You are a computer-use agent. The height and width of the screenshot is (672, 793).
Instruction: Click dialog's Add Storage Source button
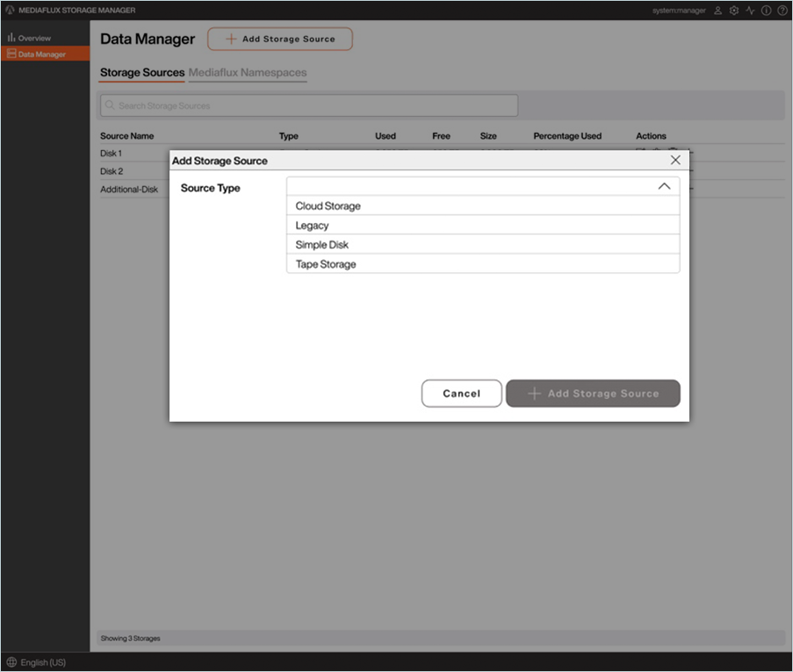(x=593, y=394)
